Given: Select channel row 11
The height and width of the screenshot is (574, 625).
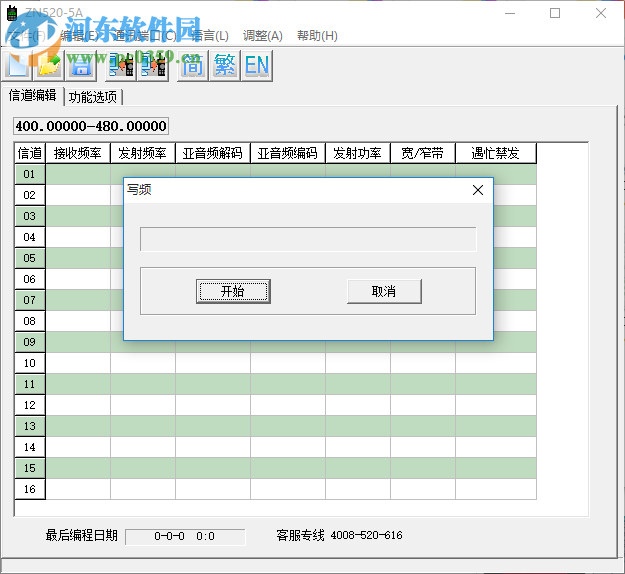Looking at the screenshot, I should 30,384.
